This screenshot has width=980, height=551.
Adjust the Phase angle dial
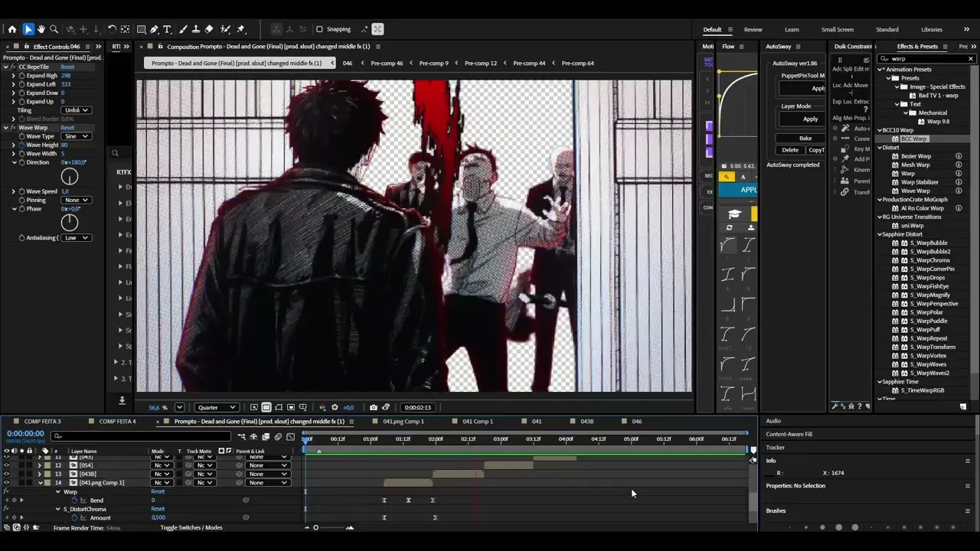coord(69,223)
